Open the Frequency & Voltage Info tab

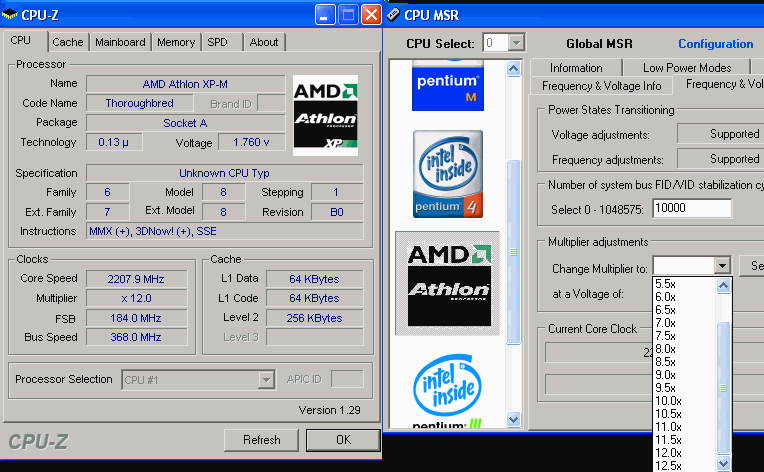(x=601, y=86)
